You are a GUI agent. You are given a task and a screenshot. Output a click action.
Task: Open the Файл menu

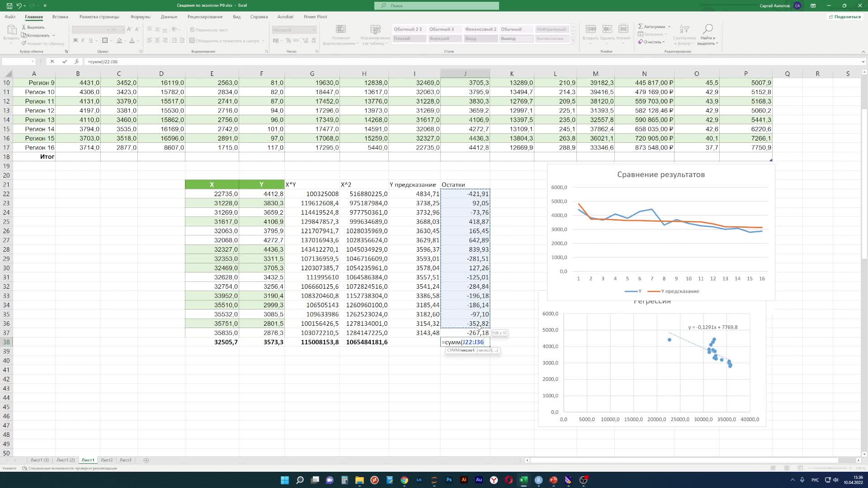pos(10,17)
